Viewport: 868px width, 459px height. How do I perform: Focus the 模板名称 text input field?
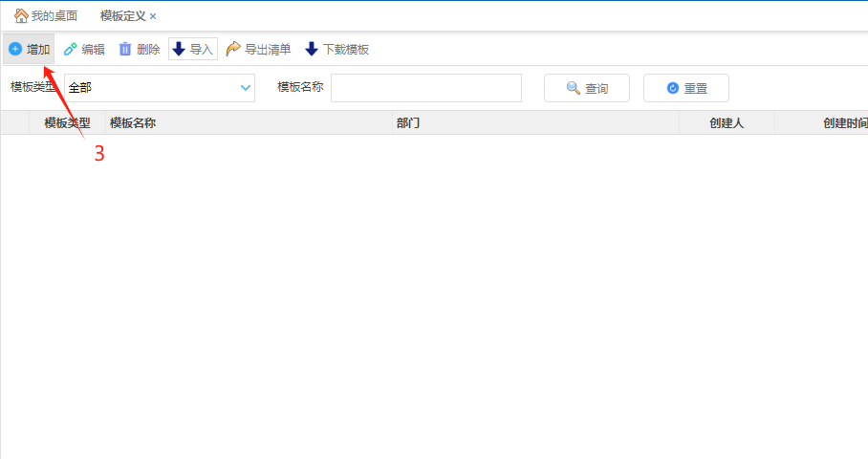[425, 88]
